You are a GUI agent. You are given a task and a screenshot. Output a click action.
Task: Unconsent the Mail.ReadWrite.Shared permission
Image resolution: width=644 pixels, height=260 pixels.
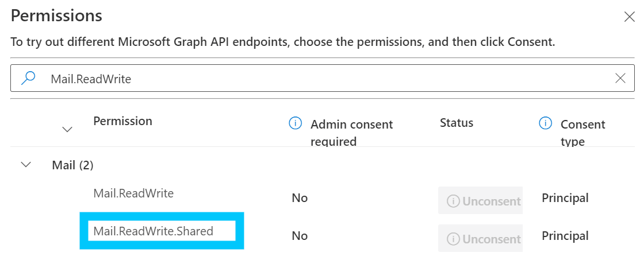(x=480, y=239)
